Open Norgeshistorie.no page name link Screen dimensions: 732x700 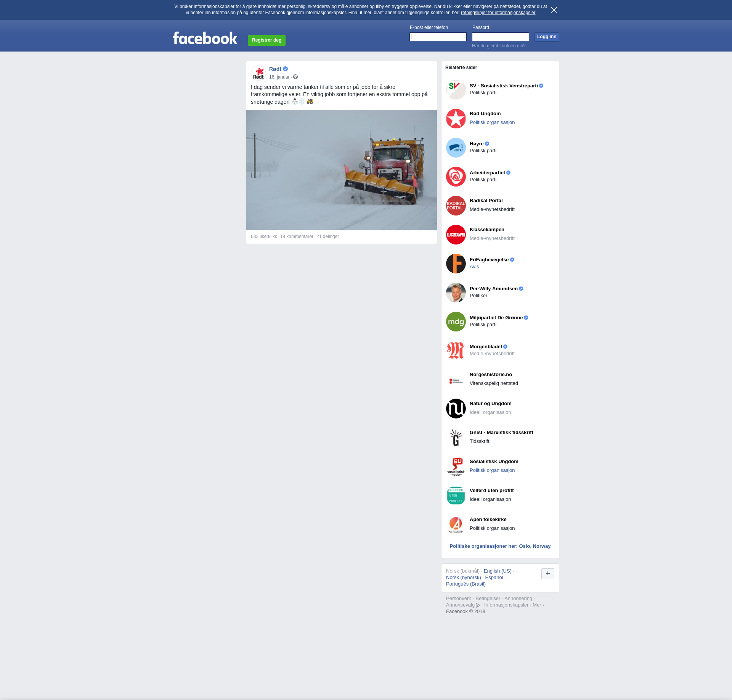491,375
